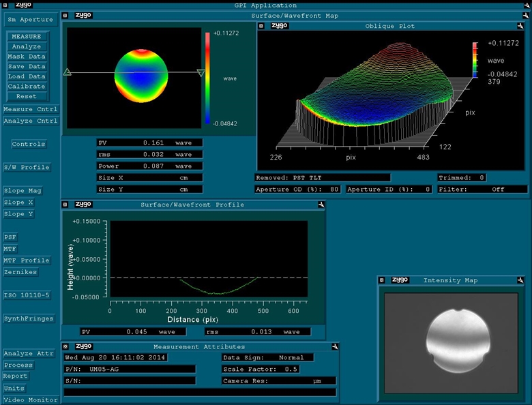
Task: Click box icon left of Intensity Map title
Action: tap(382, 280)
